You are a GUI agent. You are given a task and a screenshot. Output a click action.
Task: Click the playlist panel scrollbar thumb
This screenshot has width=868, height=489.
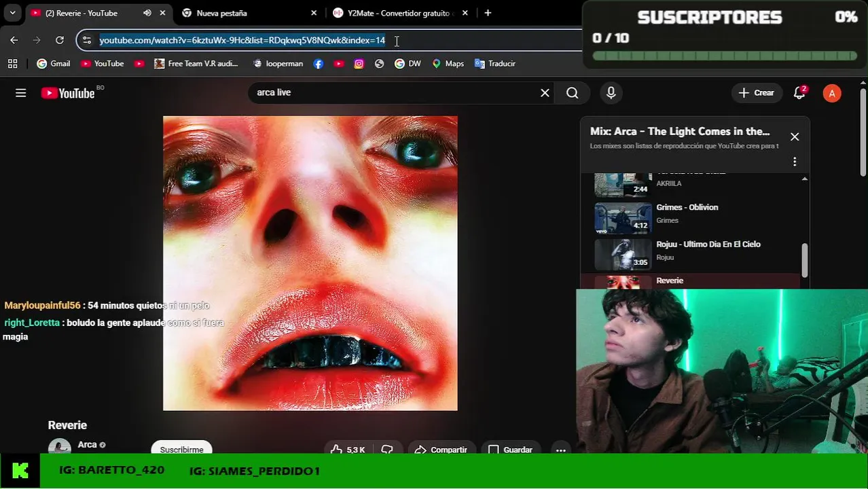pos(805,260)
